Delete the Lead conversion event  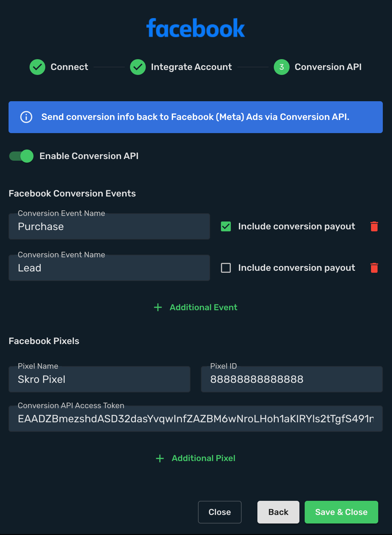(374, 268)
